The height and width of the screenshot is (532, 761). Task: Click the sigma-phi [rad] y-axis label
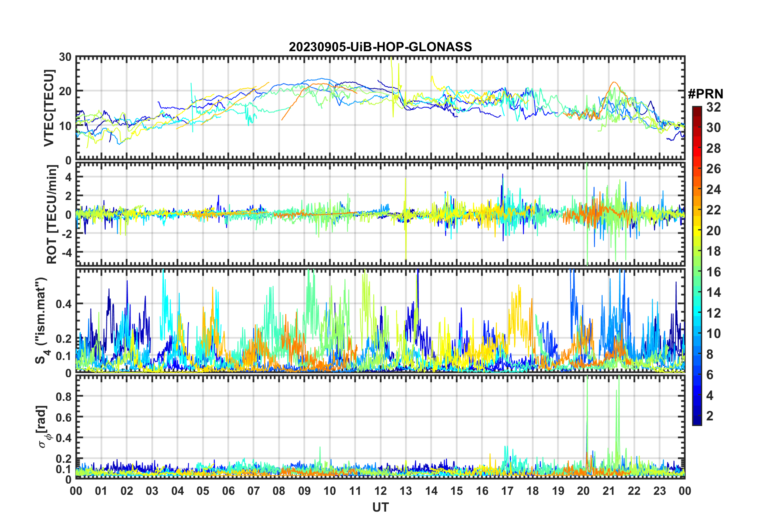click(x=43, y=426)
